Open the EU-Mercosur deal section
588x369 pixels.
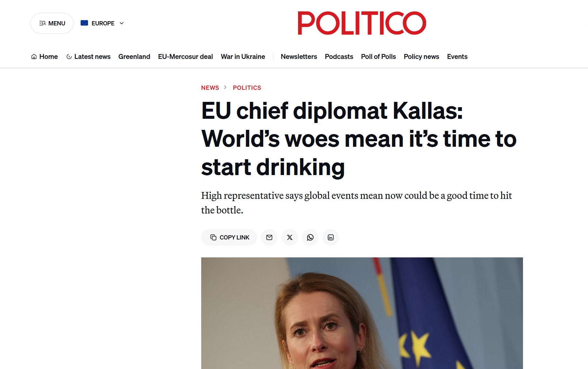(x=185, y=57)
